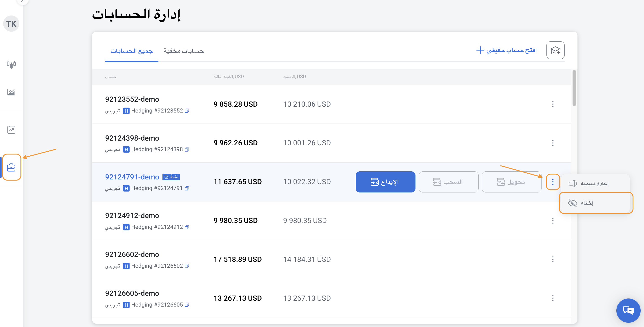Copy account number #92123552
Screen dimensions: 644x327
coord(187,111)
